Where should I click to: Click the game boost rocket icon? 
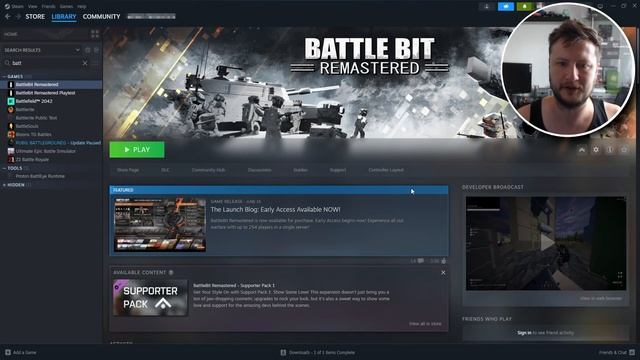[x=582, y=150]
